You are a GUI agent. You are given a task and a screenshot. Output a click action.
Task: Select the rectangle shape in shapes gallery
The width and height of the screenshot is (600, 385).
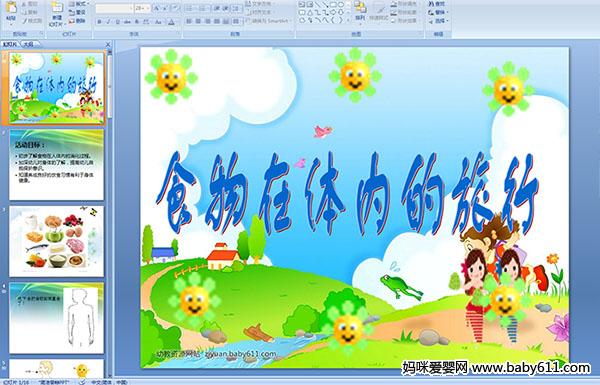(x=334, y=5)
